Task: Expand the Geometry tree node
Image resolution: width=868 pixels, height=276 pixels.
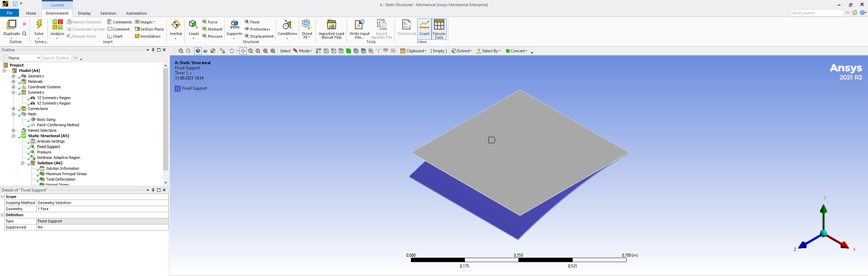Action: pos(14,76)
